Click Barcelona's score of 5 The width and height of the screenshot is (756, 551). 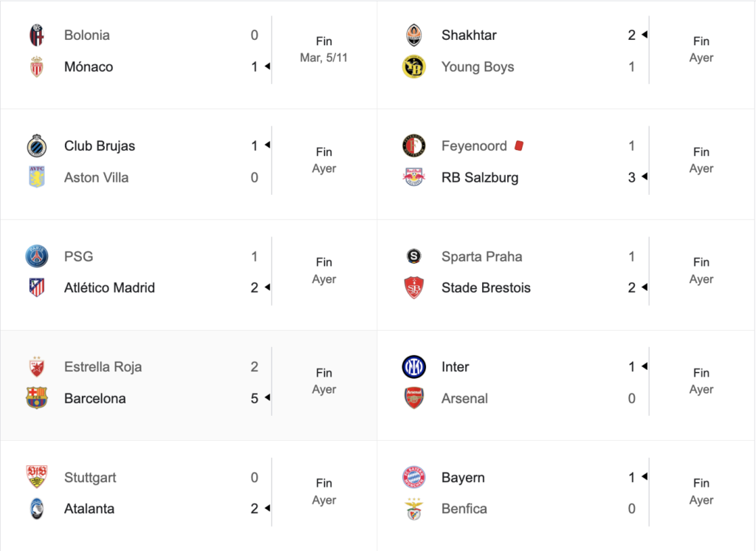tap(254, 398)
